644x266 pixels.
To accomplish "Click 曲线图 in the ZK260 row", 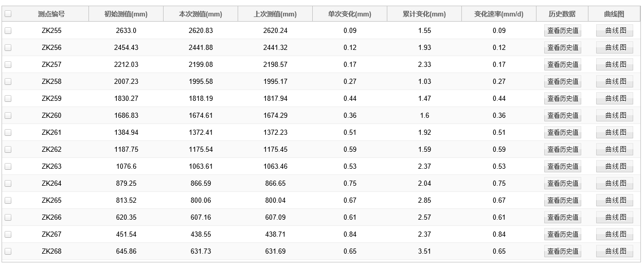I will tap(615, 116).
